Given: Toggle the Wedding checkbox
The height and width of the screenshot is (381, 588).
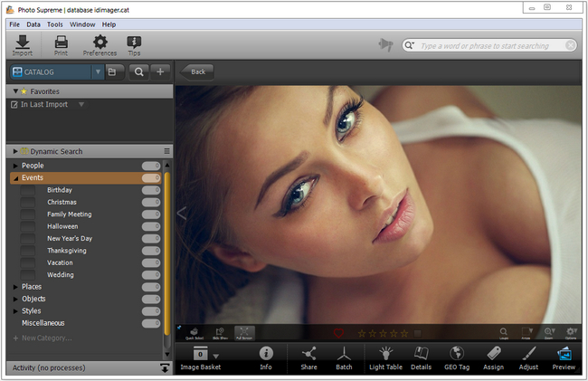Looking at the screenshot, I should click(28, 274).
